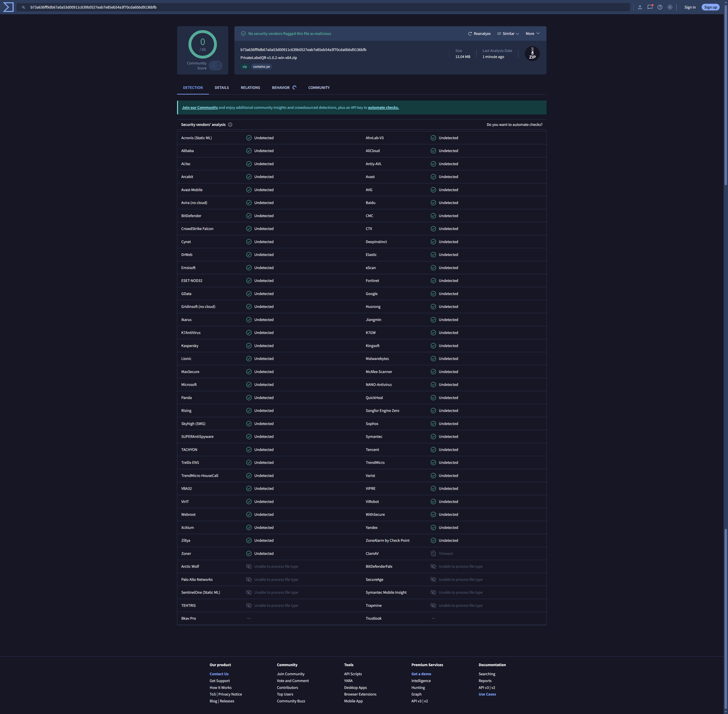
Task: Click the info icon beside Security vendors' analysis
Action: pyautogui.click(x=230, y=125)
